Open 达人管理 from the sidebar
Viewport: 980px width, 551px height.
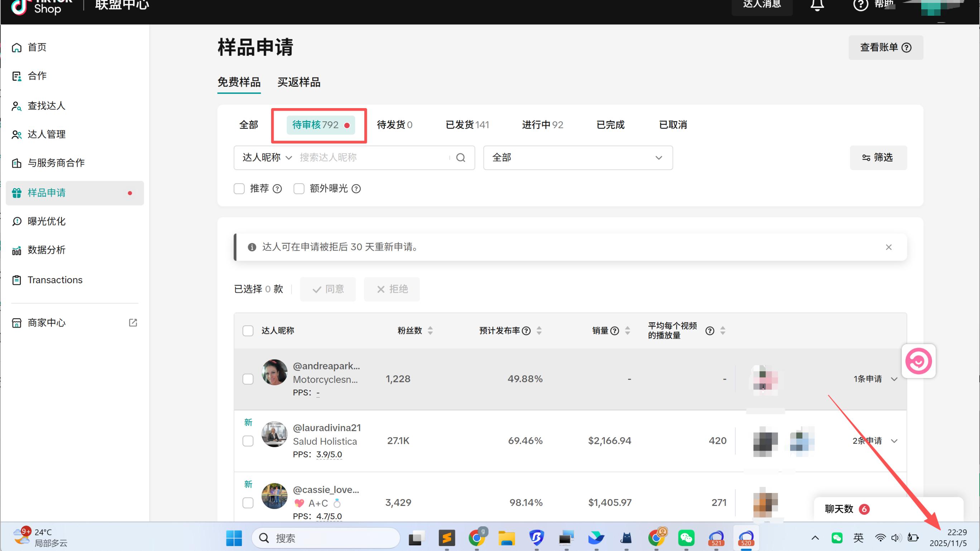47,134
